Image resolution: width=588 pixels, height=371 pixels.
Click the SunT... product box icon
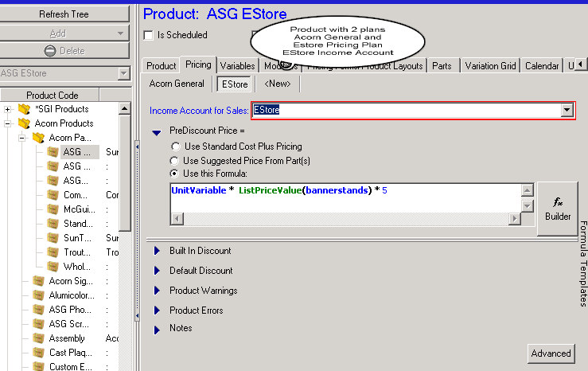point(53,238)
